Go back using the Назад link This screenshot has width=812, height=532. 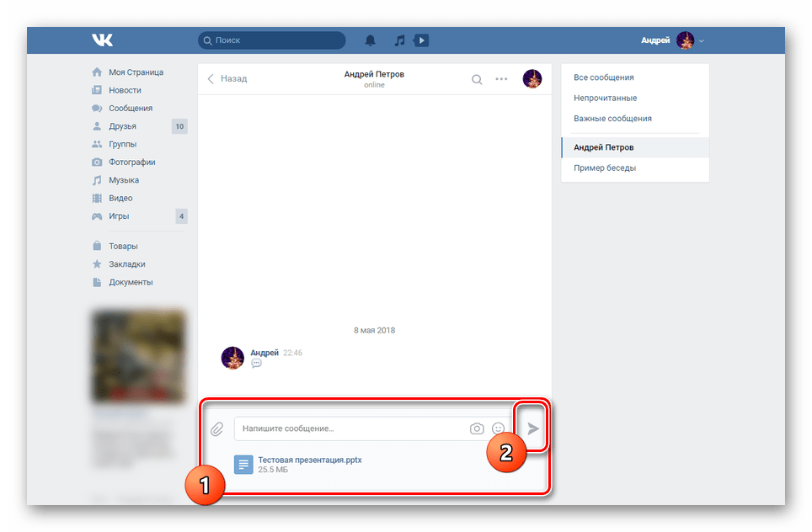coord(227,78)
